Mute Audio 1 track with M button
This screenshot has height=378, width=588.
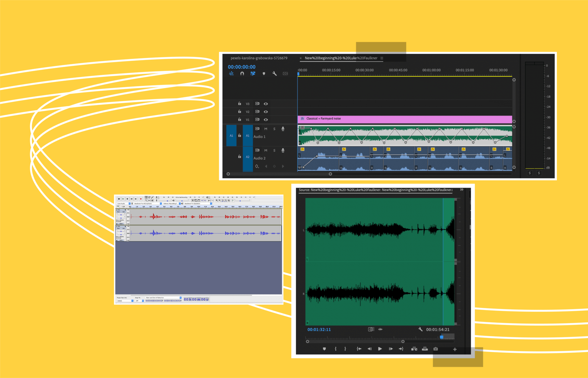click(x=266, y=129)
